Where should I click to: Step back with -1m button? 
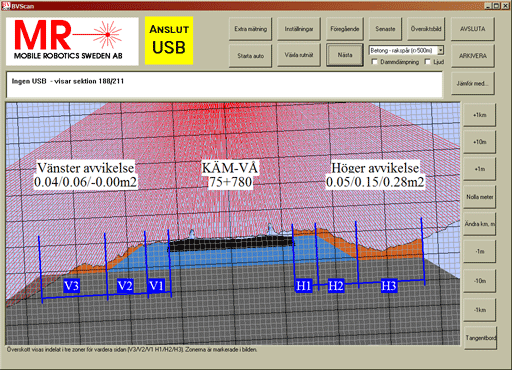(479, 251)
